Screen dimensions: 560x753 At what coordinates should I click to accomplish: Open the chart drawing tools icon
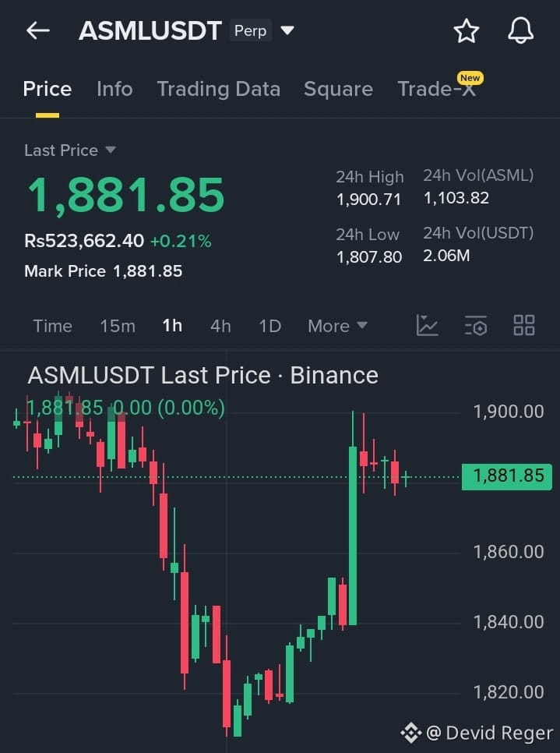click(x=427, y=326)
